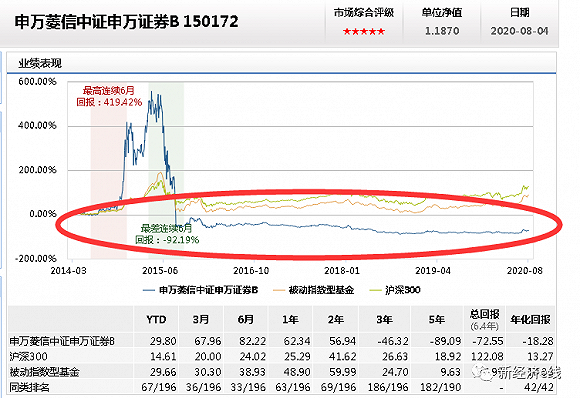Click the 沪深300 row in table
Image resolution: width=580 pixels, height=398 pixels.
coord(281,356)
